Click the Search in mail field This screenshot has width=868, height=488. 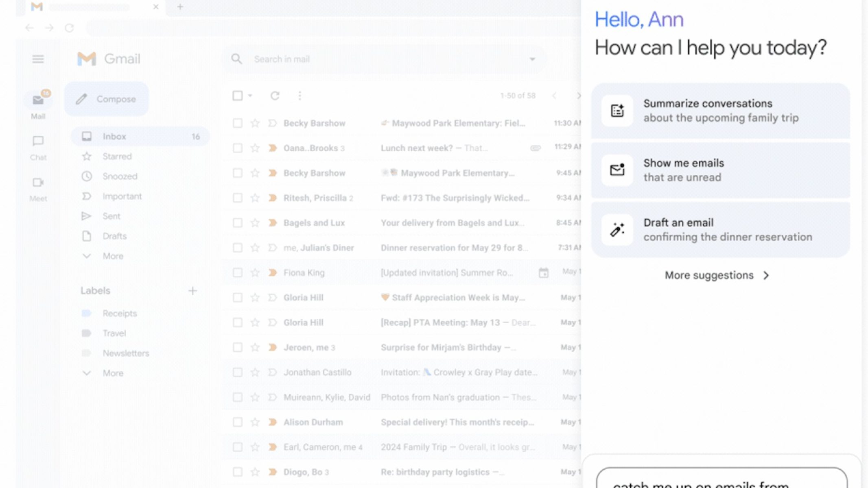(366, 59)
